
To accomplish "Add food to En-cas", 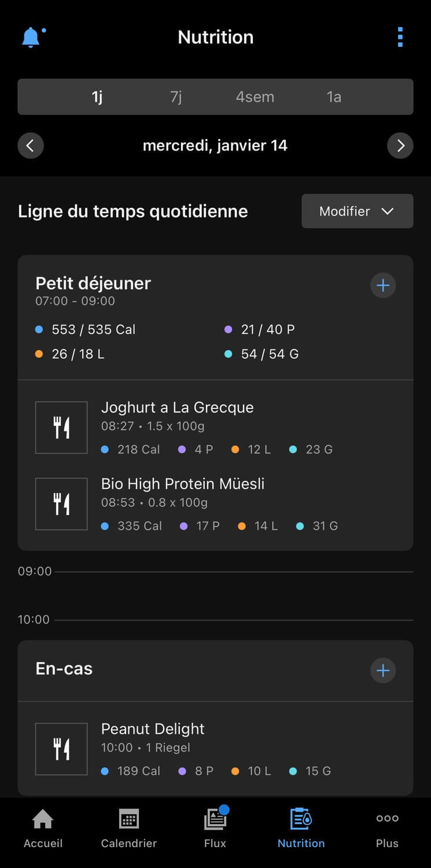I will 382,671.
